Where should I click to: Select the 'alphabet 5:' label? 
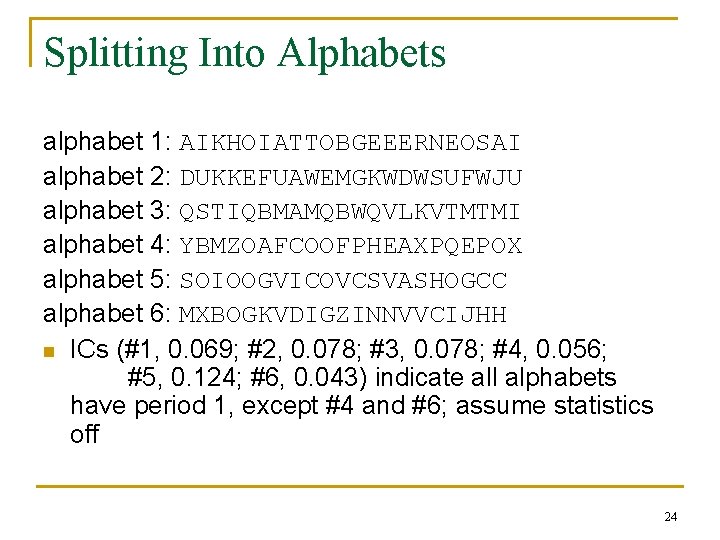pyautogui.click(x=107, y=280)
